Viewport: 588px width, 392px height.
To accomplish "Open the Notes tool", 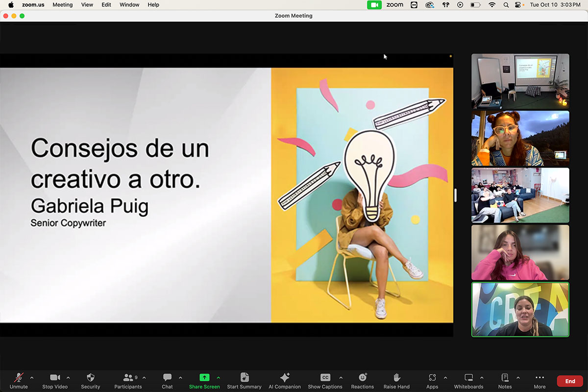I will (505, 381).
